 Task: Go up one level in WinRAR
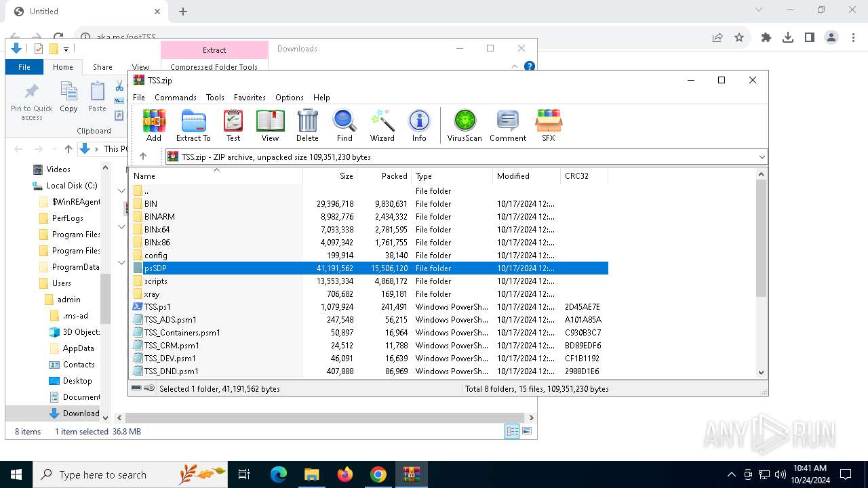click(x=143, y=157)
